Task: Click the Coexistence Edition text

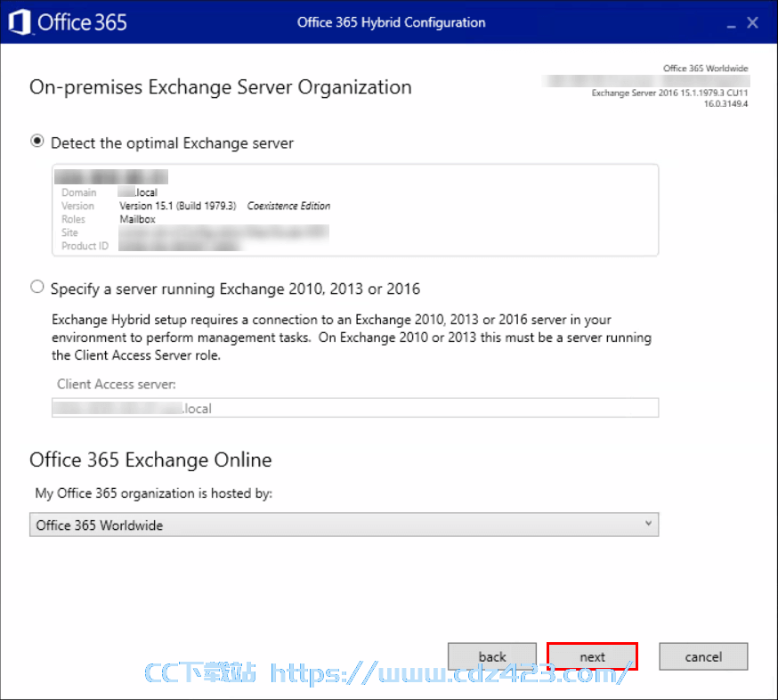Action: pos(288,206)
